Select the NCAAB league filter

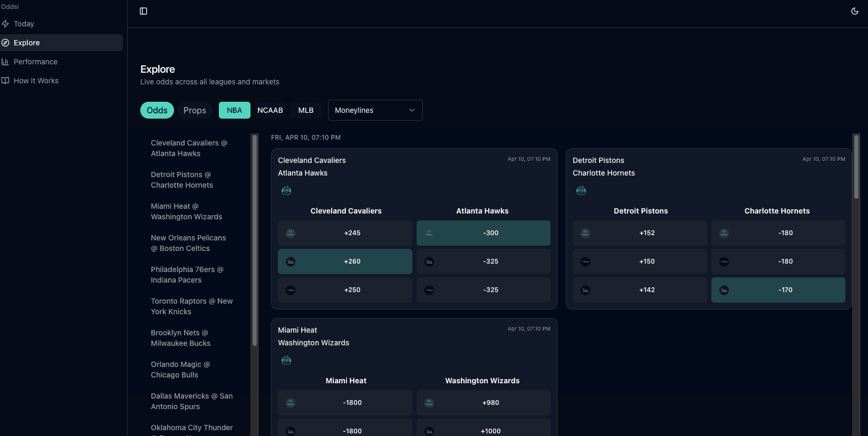coord(270,110)
